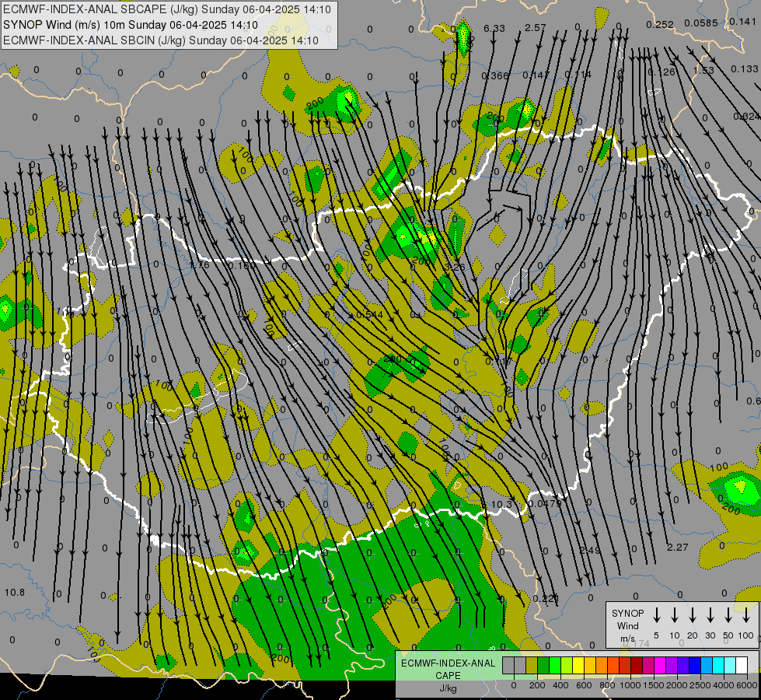The image size is (761, 700).
Task: Click the 1000 tick label on color scale
Action: pos(631,685)
